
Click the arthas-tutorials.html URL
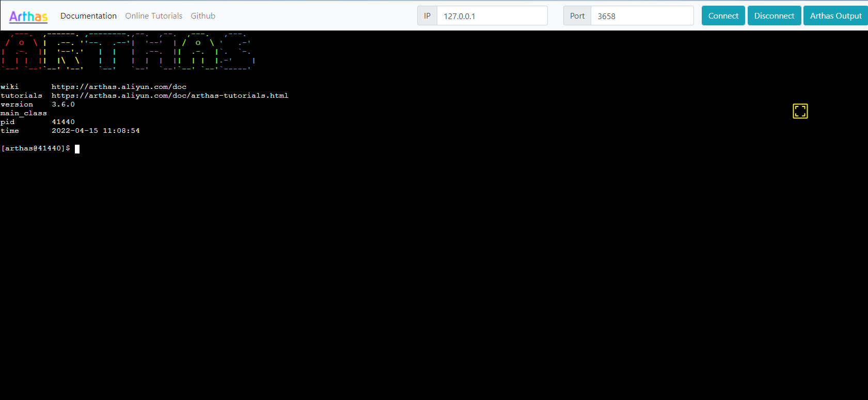pos(170,96)
